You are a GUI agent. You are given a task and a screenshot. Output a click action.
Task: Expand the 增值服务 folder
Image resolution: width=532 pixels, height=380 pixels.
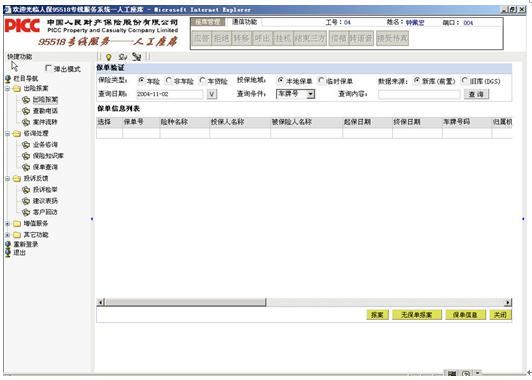7,224
